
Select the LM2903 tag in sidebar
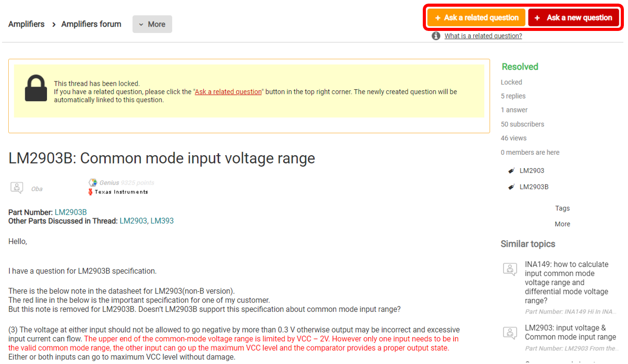coord(532,171)
